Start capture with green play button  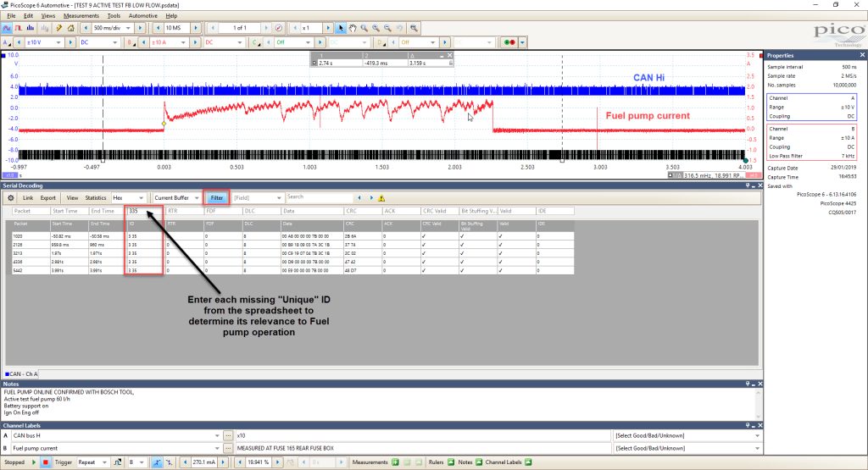tap(34, 462)
